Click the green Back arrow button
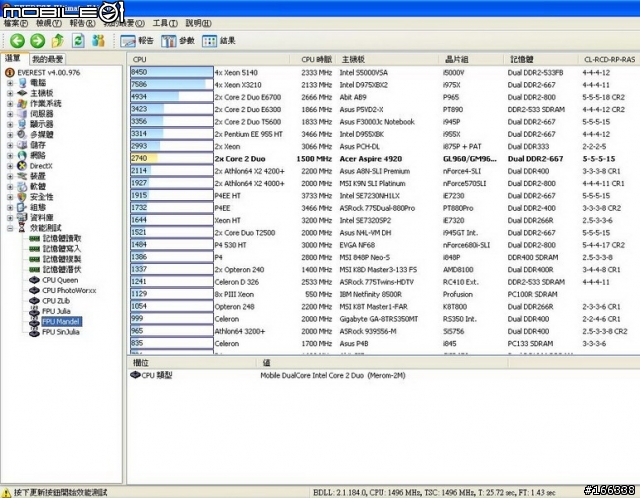The width and height of the screenshot is (640, 498). [x=17, y=40]
